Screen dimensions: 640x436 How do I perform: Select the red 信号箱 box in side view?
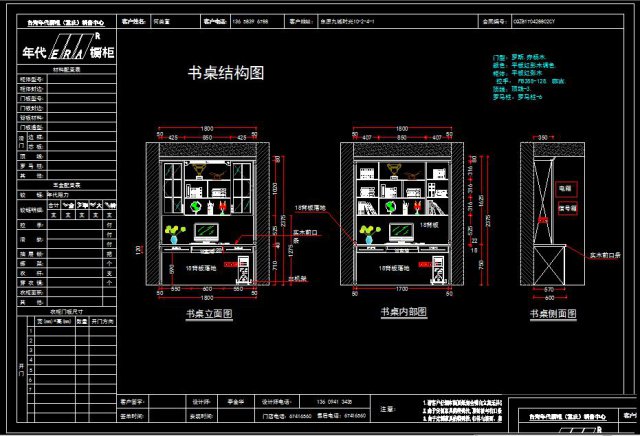(x=566, y=208)
